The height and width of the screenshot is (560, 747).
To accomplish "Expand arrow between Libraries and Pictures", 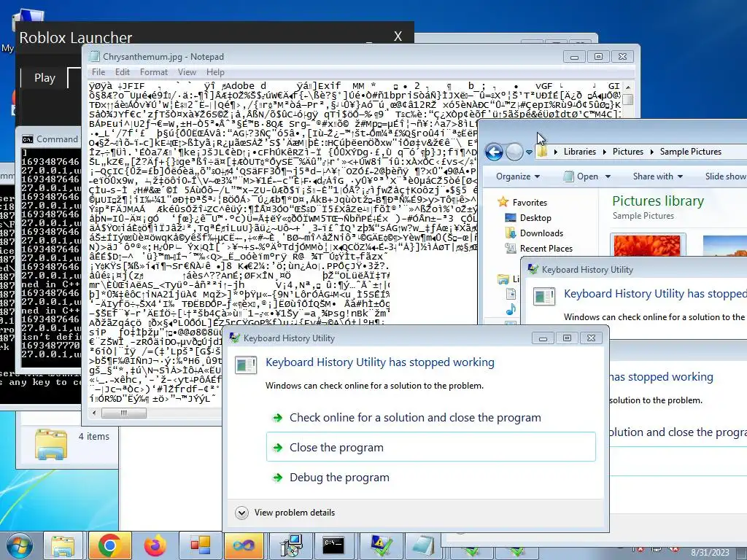I will tap(605, 152).
